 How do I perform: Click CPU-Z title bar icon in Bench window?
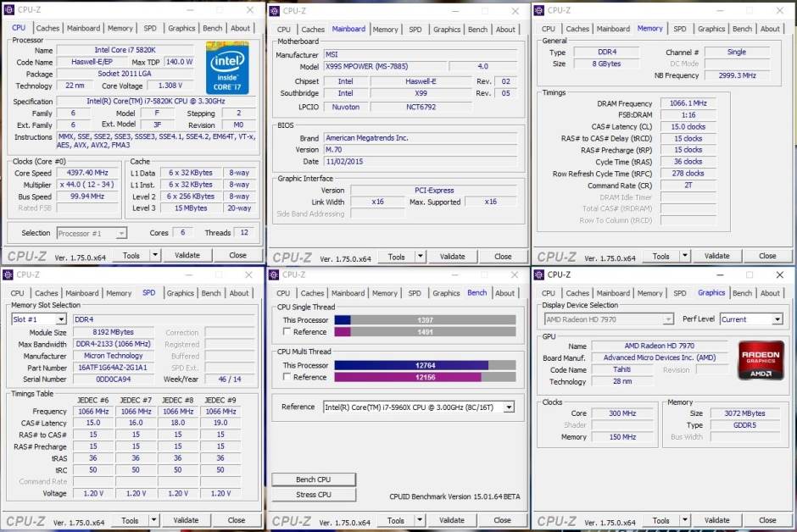[x=275, y=274]
